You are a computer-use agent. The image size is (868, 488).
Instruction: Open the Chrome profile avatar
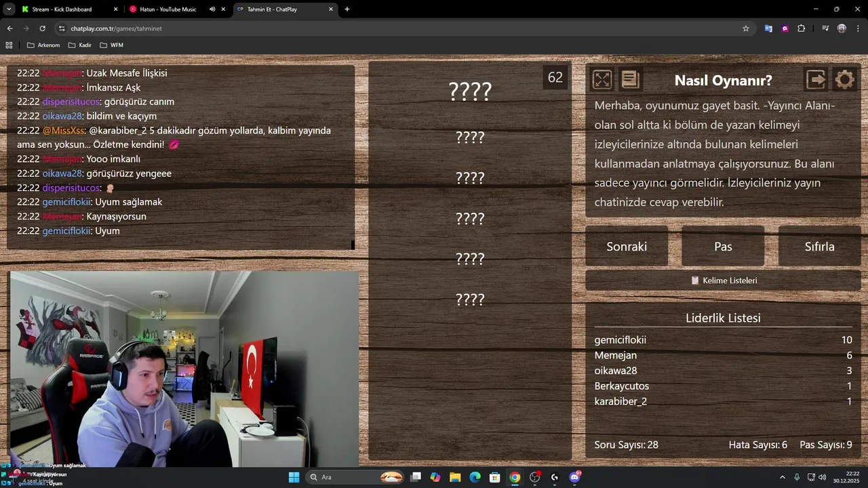coord(842,28)
